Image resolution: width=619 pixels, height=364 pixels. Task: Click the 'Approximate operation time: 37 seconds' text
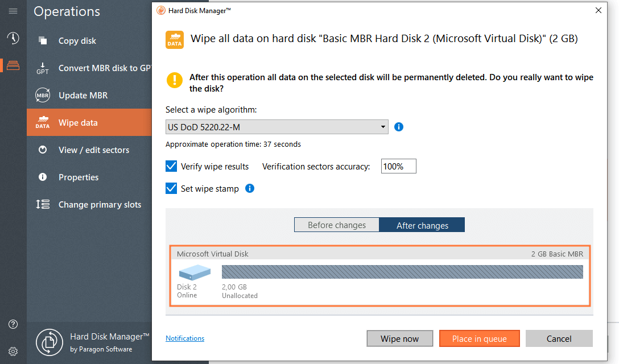[233, 144]
